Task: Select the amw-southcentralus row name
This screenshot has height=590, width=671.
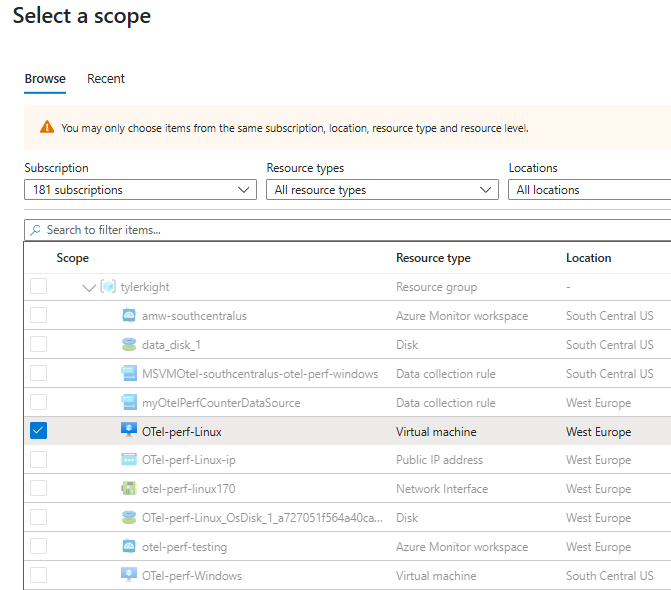Action: click(194, 316)
